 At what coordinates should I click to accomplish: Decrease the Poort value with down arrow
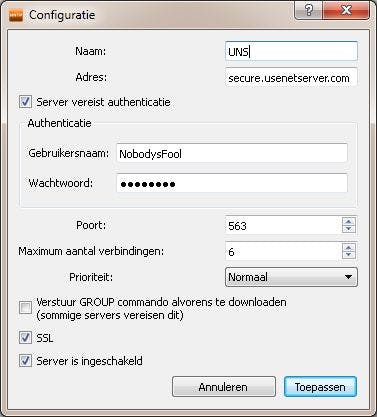[x=349, y=229]
